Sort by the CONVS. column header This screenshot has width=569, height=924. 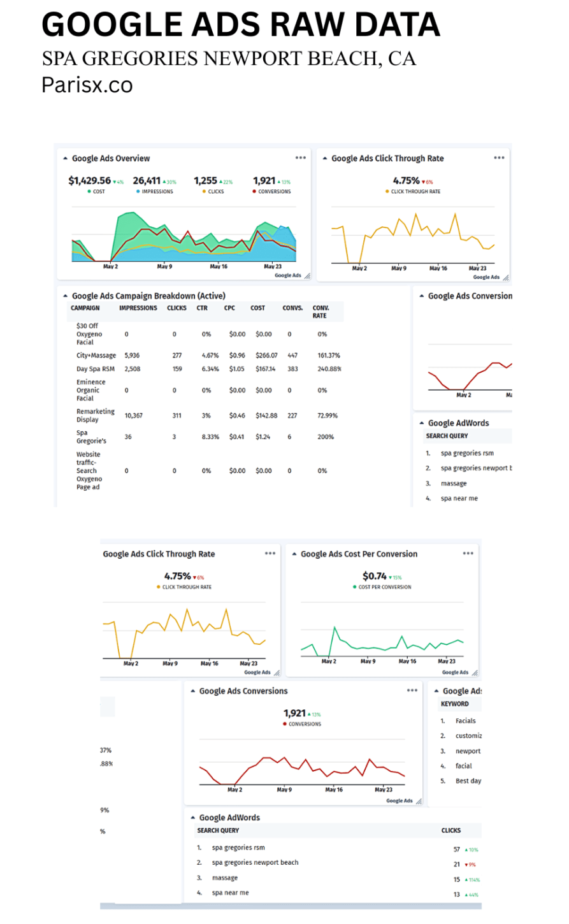[x=293, y=308]
